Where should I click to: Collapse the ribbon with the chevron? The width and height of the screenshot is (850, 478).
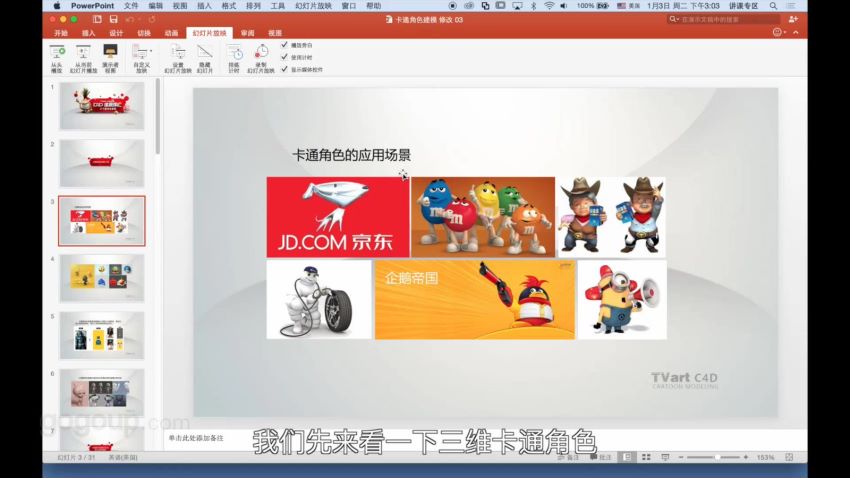point(796,33)
